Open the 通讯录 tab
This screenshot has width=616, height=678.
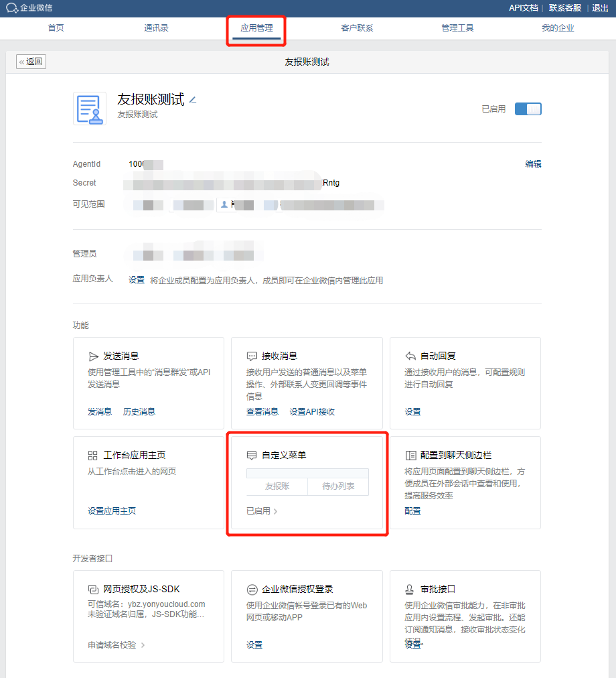click(156, 28)
